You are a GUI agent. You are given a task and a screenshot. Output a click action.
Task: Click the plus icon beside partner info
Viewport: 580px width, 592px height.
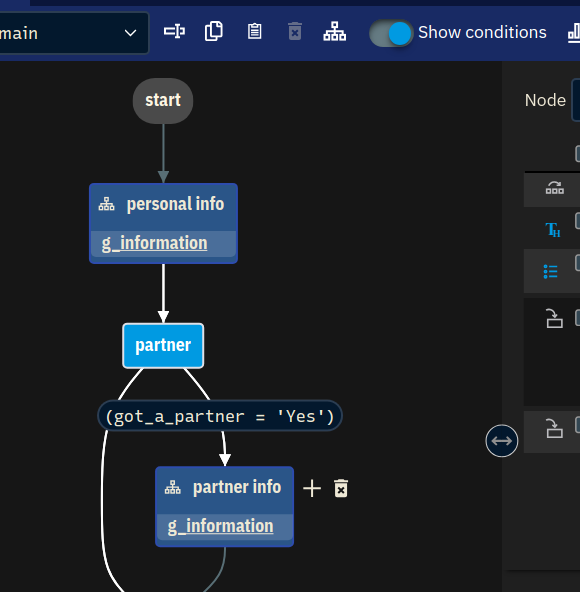312,489
